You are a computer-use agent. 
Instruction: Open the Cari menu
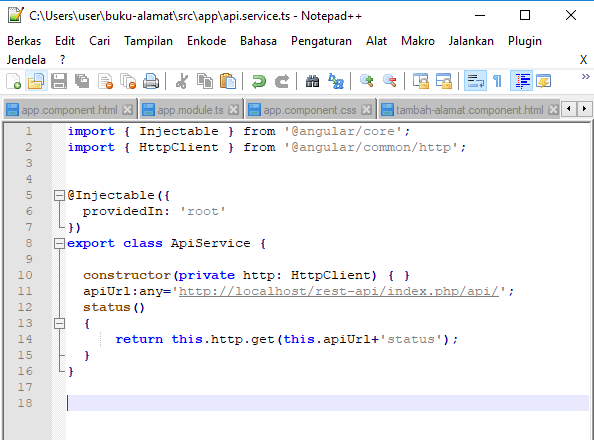pos(99,41)
